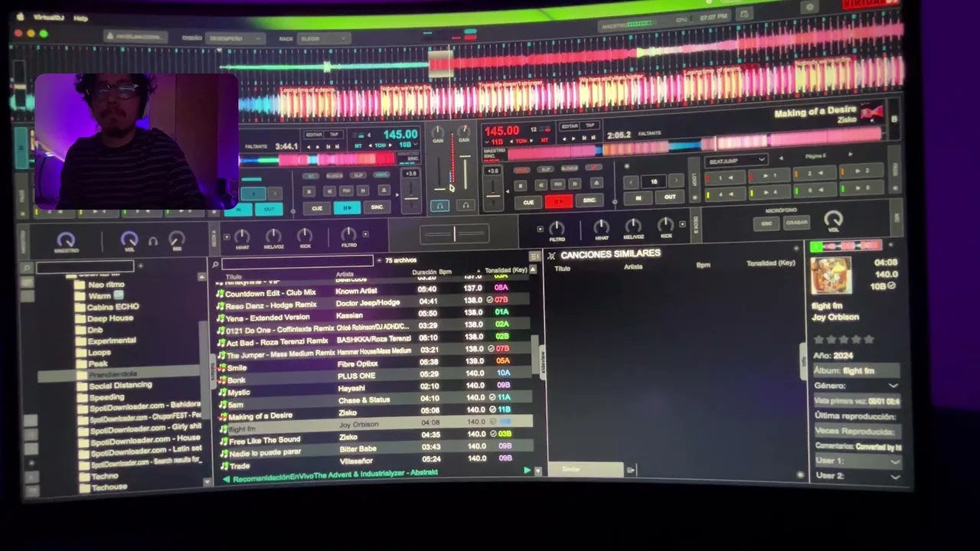The height and width of the screenshot is (551, 980).
Task: Double the 16-beat loop length on the right deck
Action: (x=675, y=181)
